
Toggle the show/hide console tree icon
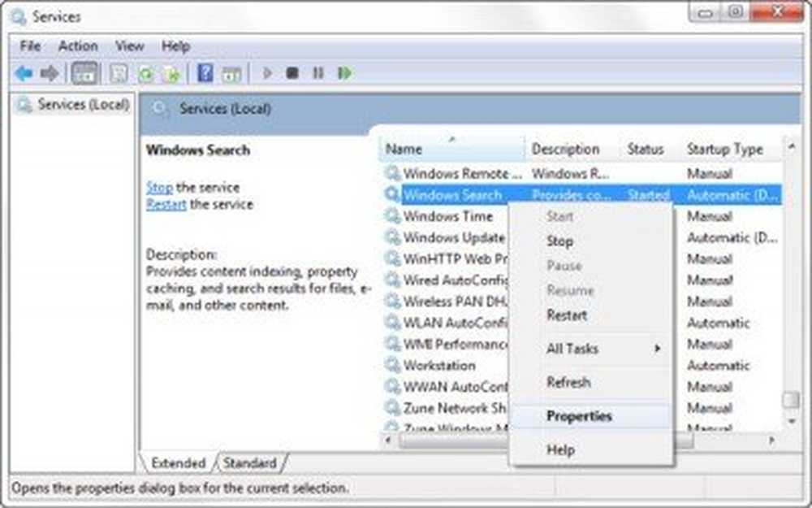tap(84, 74)
